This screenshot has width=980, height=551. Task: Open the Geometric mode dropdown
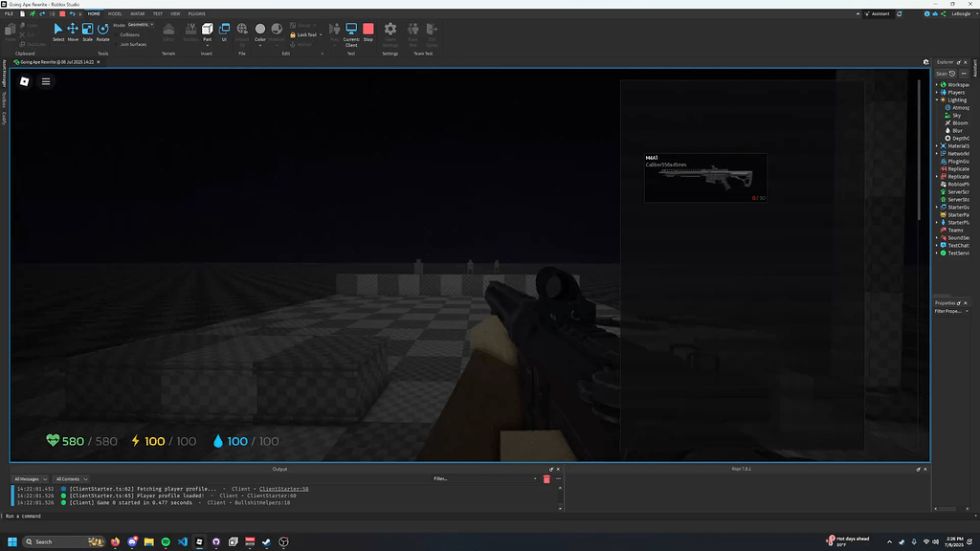pyautogui.click(x=140, y=24)
